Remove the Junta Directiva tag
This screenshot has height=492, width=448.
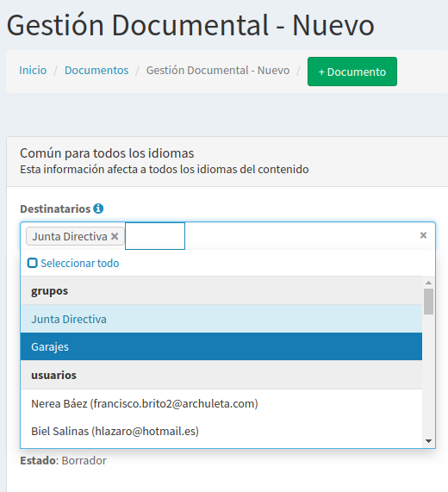(x=115, y=236)
